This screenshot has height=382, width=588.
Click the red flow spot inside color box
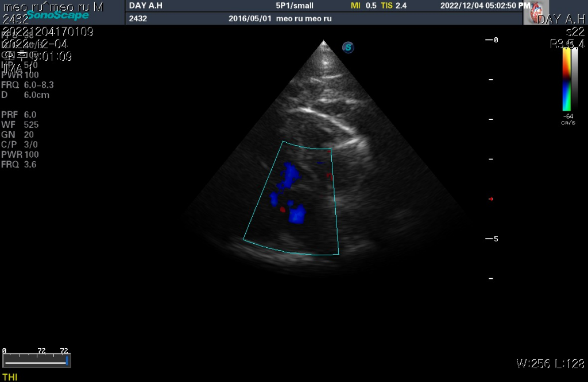pos(283,210)
